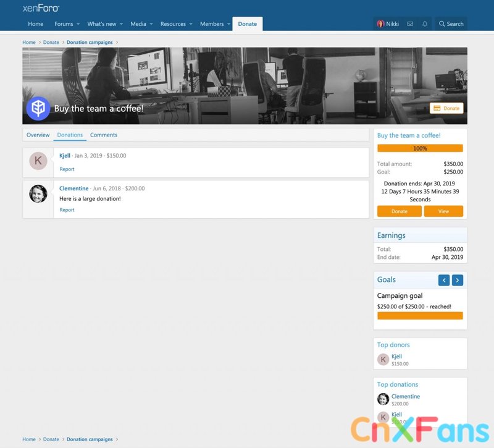Click Kjell's avatar in donations list
This screenshot has width=494, height=448.
tap(38, 161)
